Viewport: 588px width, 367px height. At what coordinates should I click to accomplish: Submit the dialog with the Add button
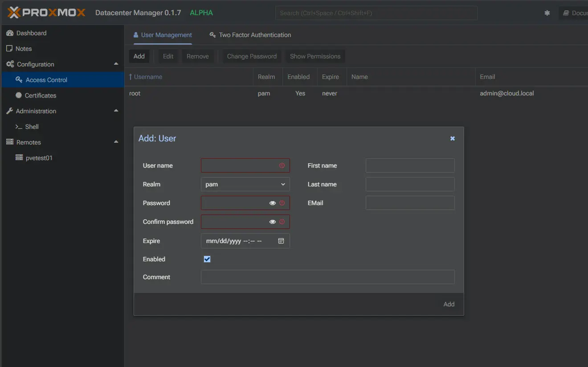449,304
